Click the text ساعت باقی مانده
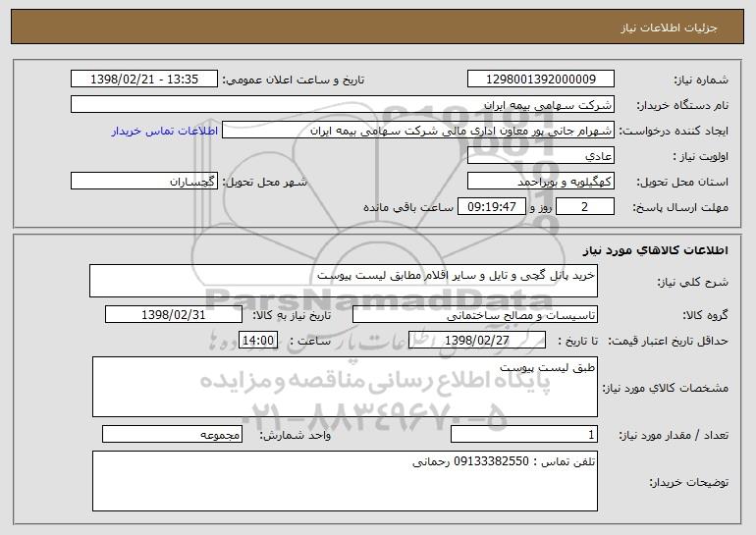The width and height of the screenshot is (756, 535). [407, 207]
